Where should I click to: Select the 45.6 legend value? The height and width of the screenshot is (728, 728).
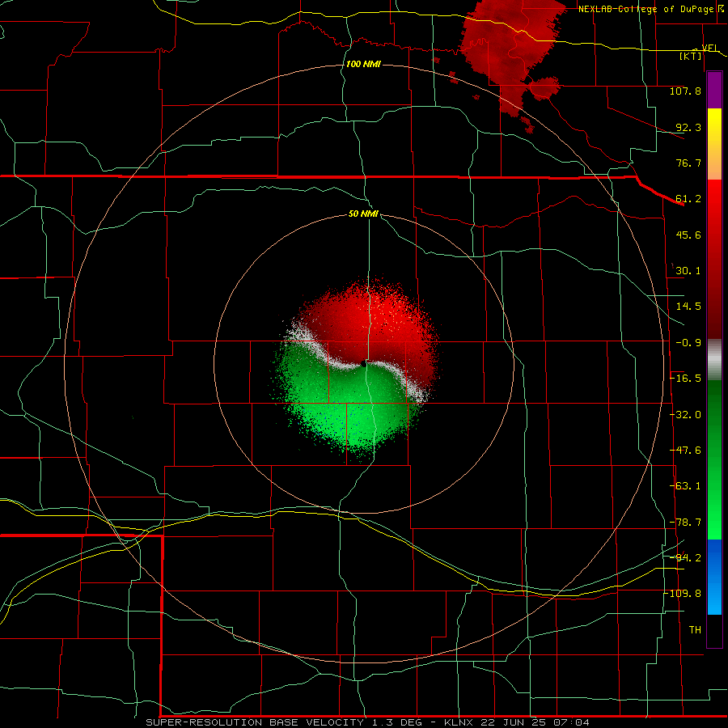688,235
